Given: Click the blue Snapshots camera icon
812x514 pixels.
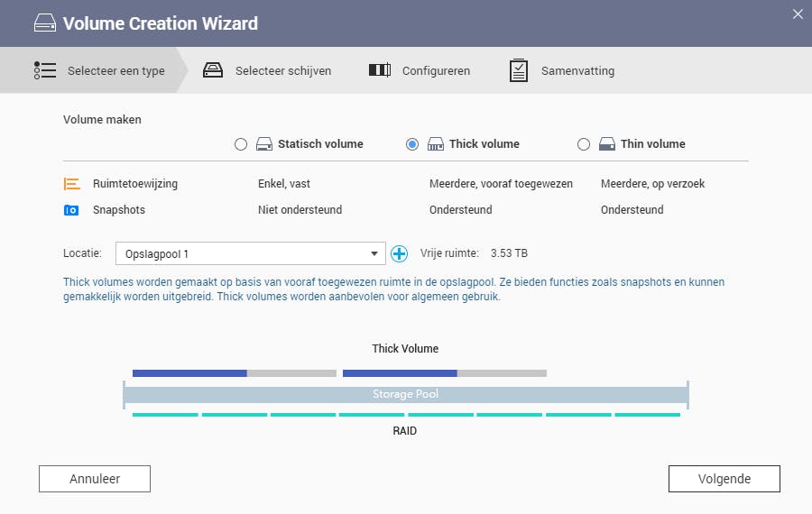Looking at the screenshot, I should point(72,210).
